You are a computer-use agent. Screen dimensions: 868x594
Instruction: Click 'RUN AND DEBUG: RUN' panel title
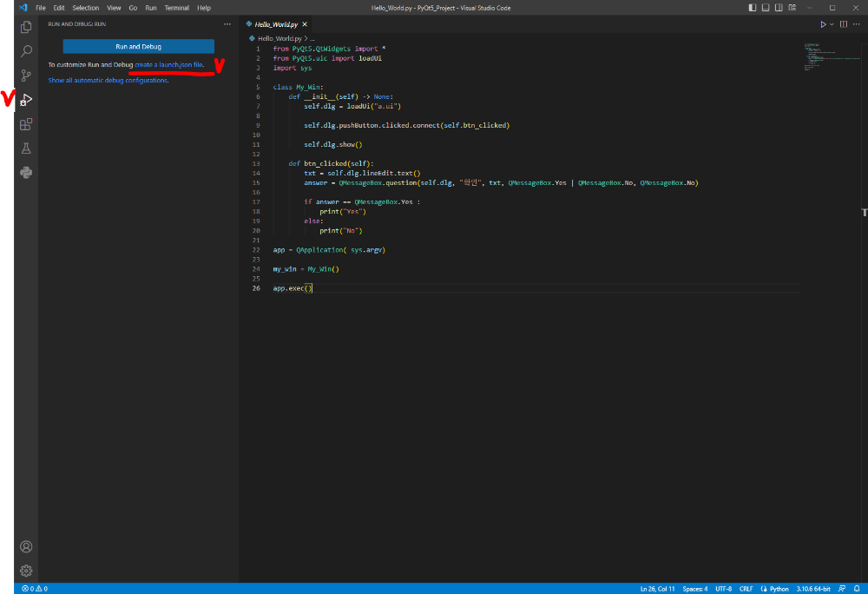coord(77,24)
